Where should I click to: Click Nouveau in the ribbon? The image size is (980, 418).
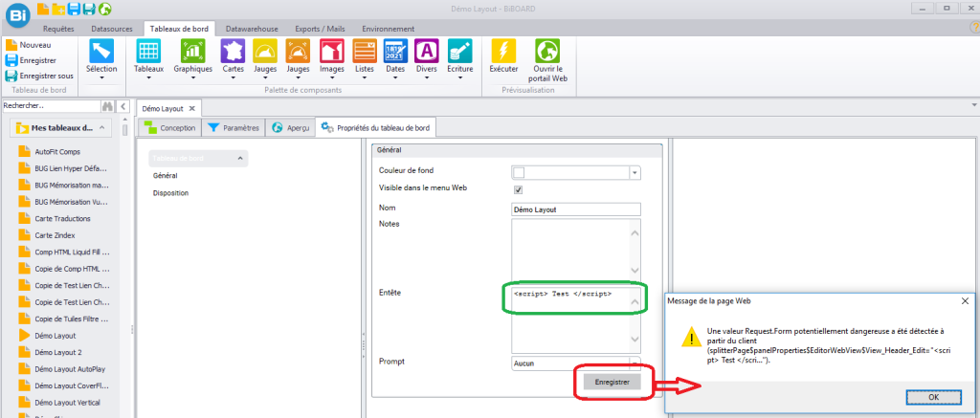coord(28,45)
